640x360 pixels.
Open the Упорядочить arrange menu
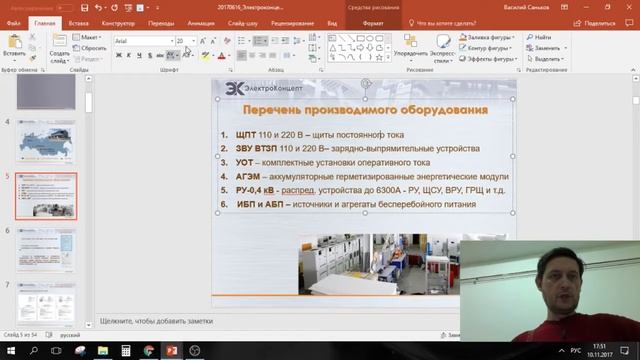click(x=411, y=46)
